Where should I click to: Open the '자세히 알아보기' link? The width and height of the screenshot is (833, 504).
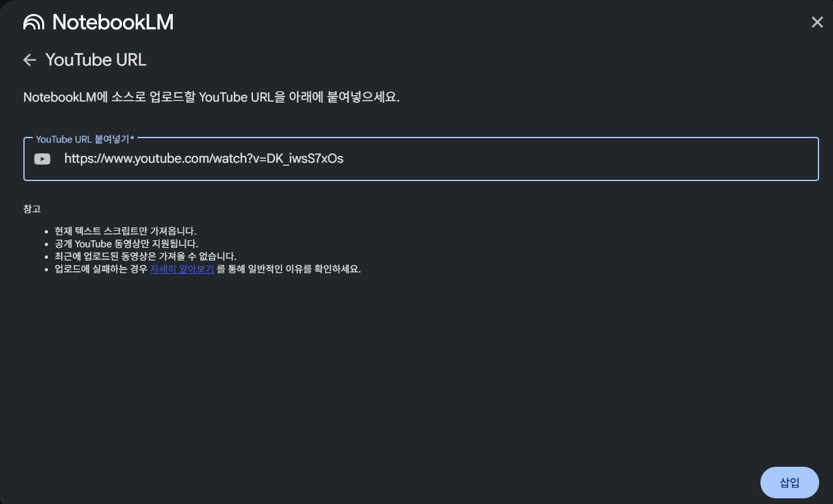click(182, 269)
